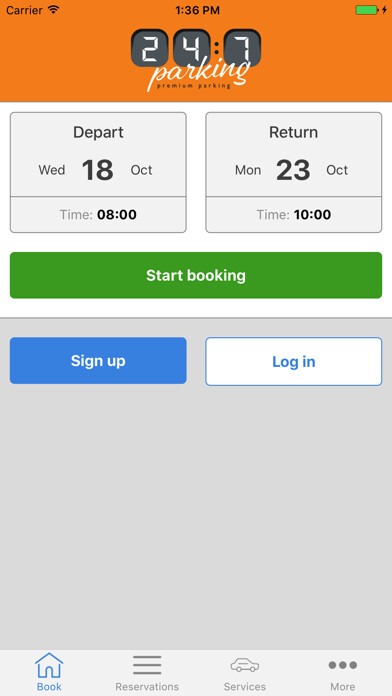Screen dimensions: 392x696
Task: Open the Reservations list icon
Action: pos(147,665)
